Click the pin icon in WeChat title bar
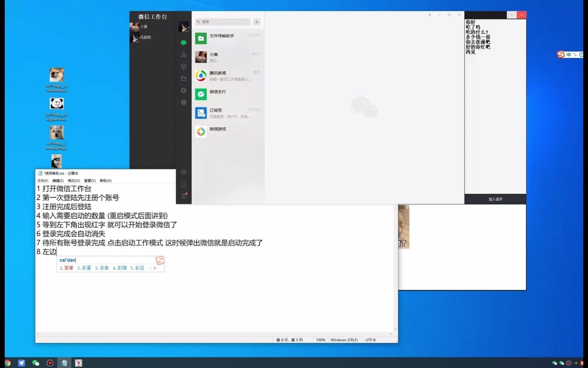 coord(430,15)
